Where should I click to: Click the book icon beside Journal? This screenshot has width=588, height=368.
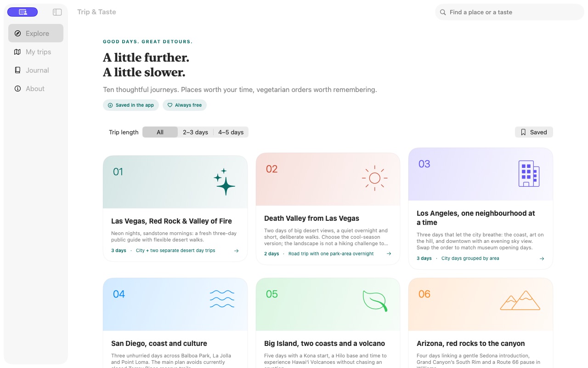pyautogui.click(x=17, y=70)
